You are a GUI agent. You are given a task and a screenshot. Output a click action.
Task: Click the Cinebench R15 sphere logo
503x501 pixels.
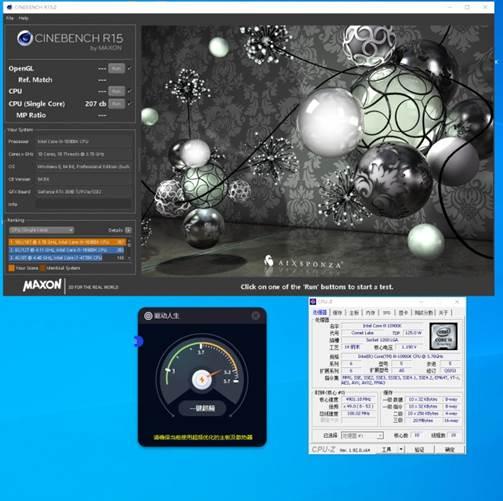coord(25,38)
